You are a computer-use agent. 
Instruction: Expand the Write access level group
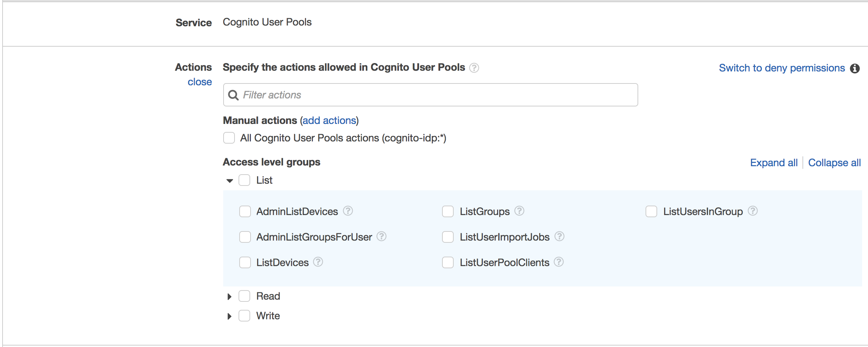click(229, 316)
